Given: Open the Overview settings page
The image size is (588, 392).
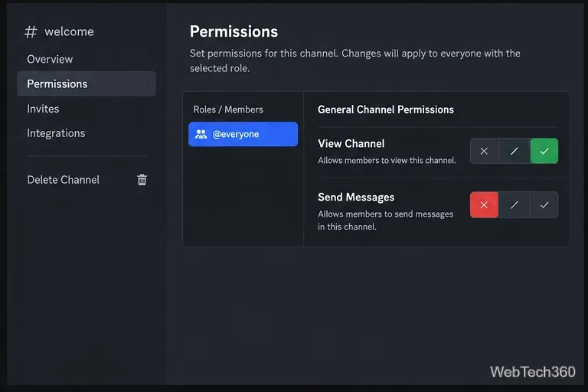Looking at the screenshot, I should pos(50,59).
